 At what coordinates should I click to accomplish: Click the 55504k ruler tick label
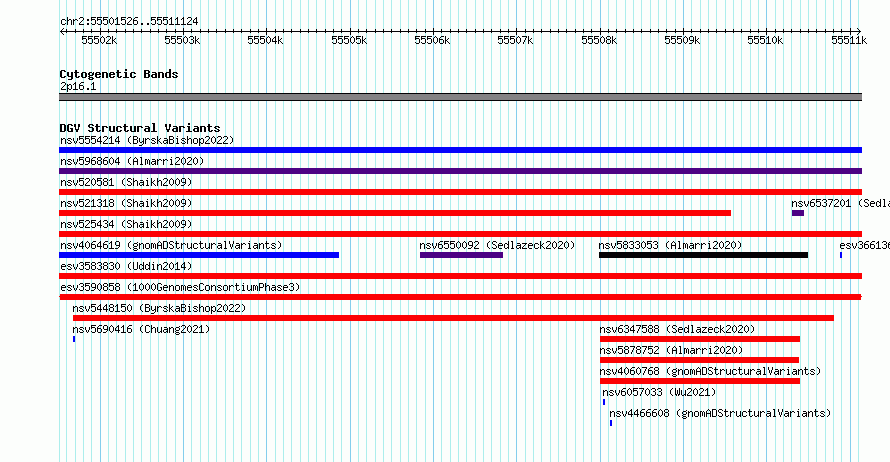click(x=265, y=40)
